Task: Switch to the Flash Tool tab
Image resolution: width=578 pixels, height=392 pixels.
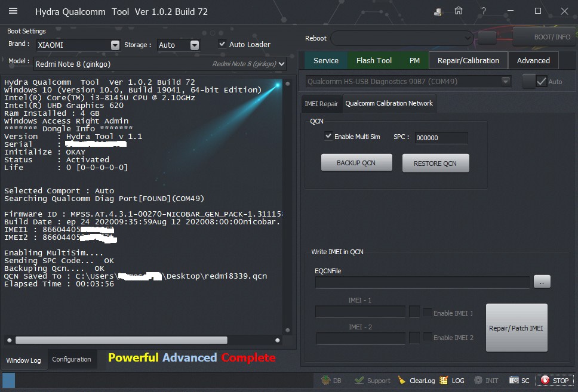Action: click(x=374, y=60)
